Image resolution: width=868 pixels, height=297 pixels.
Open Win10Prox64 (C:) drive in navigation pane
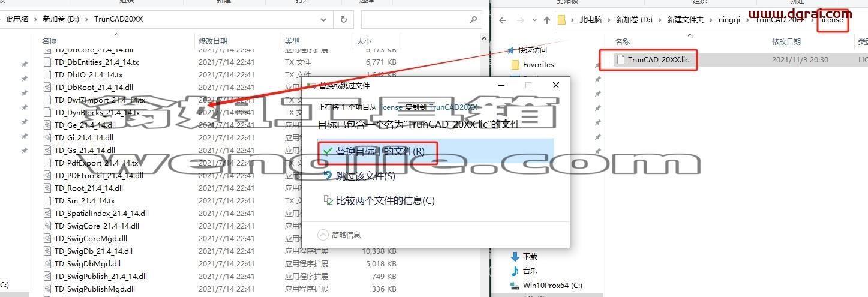[552, 285]
